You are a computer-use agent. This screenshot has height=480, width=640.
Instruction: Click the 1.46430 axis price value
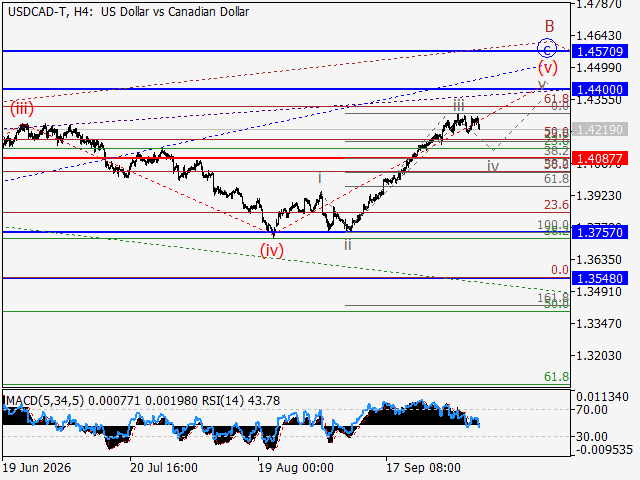point(599,36)
